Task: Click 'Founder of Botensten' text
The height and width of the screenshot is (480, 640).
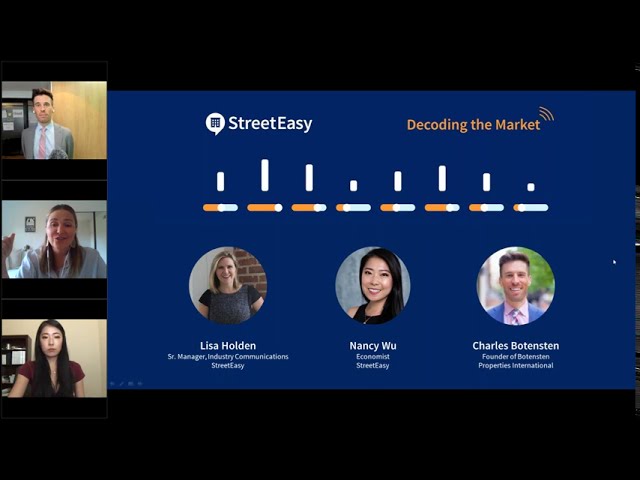Action: coord(516,357)
